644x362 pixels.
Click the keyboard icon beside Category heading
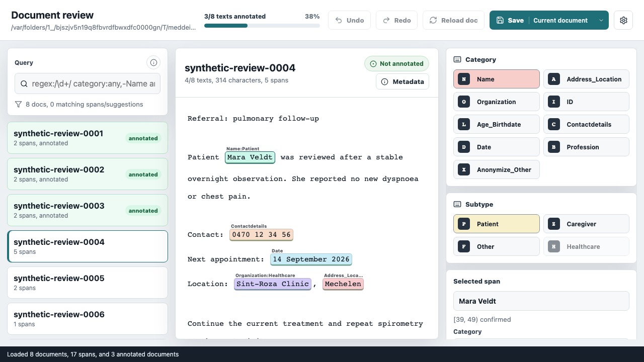coord(457,59)
